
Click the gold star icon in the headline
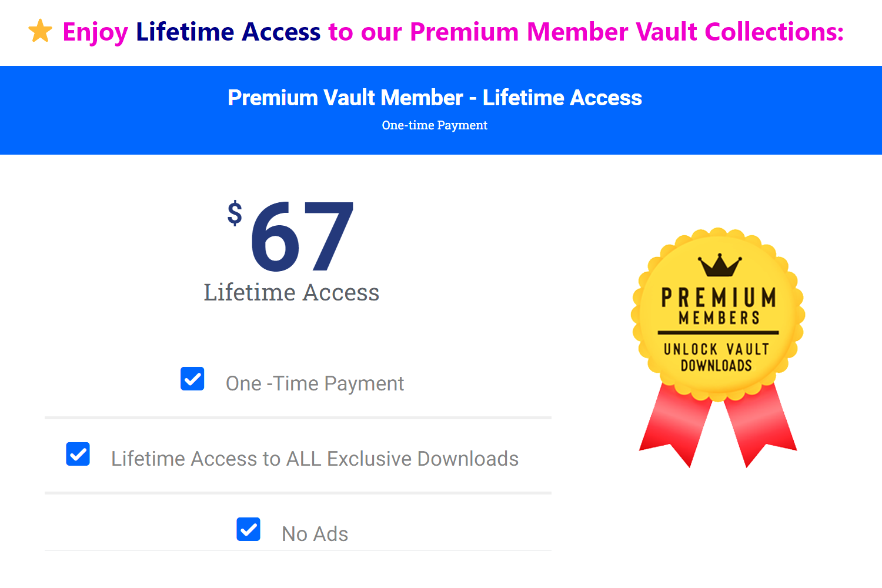pos(39,32)
